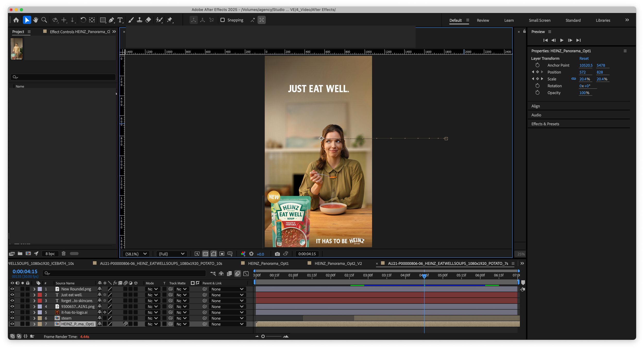Select the Horizontal Type tool
The image size is (644, 349).
click(120, 20)
